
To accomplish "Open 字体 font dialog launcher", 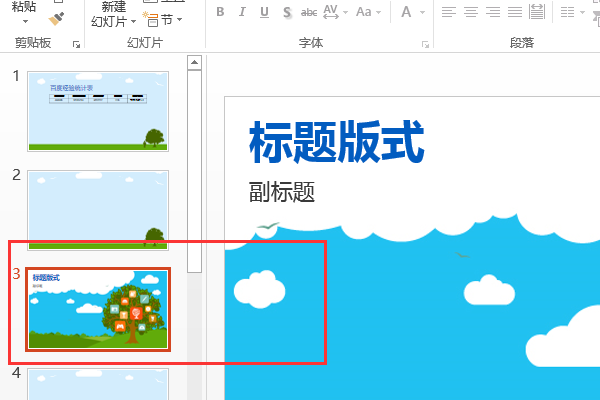I will (x=425, y=44).
